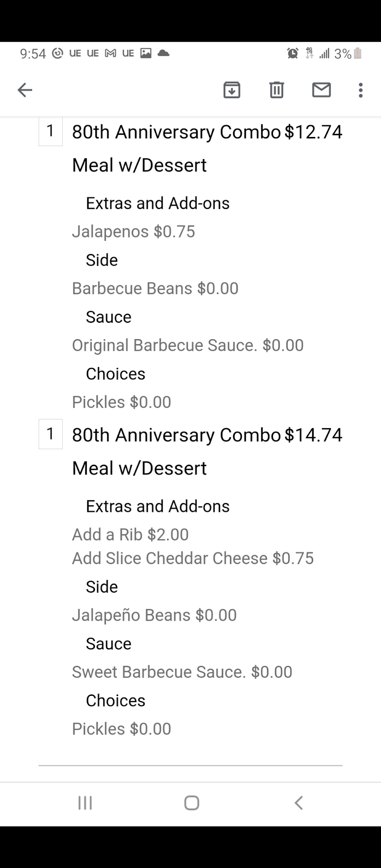Tap the $12.74 price

pyautogui.click(x=313, y=132)
